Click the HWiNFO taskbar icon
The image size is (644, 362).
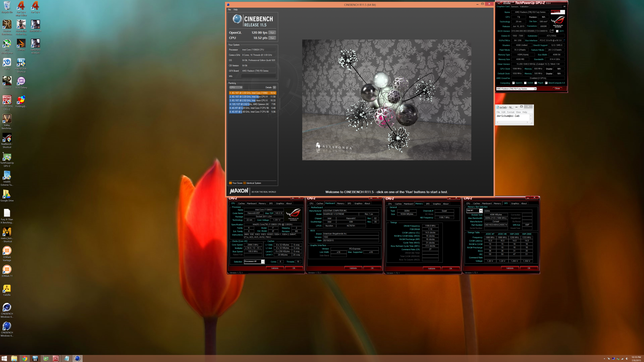pyautogui.click(x=35, y=358)
